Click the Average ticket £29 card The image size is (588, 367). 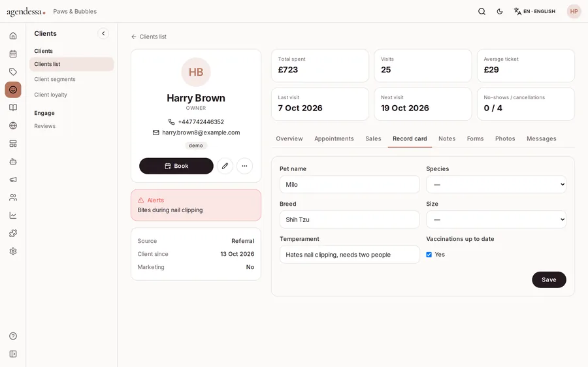click(x=526, y=65)
